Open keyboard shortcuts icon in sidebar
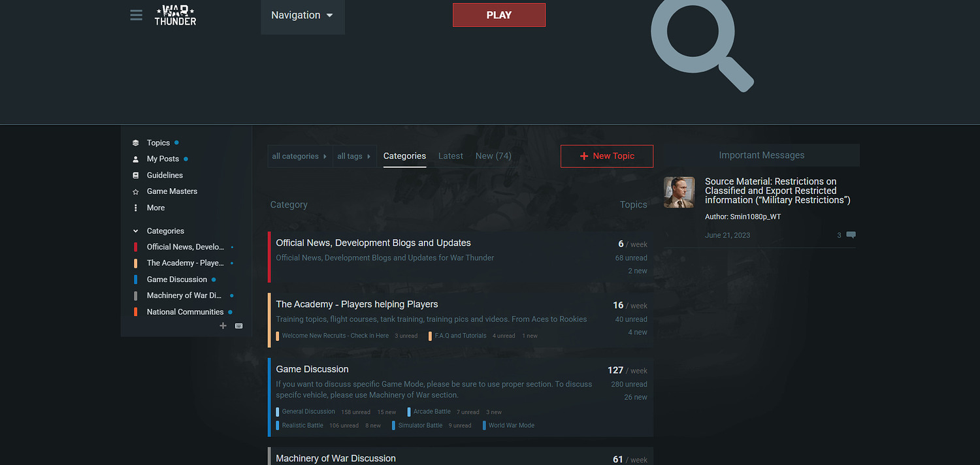The image size is (980, 465). pyautogui.click(x=238, y=325)
